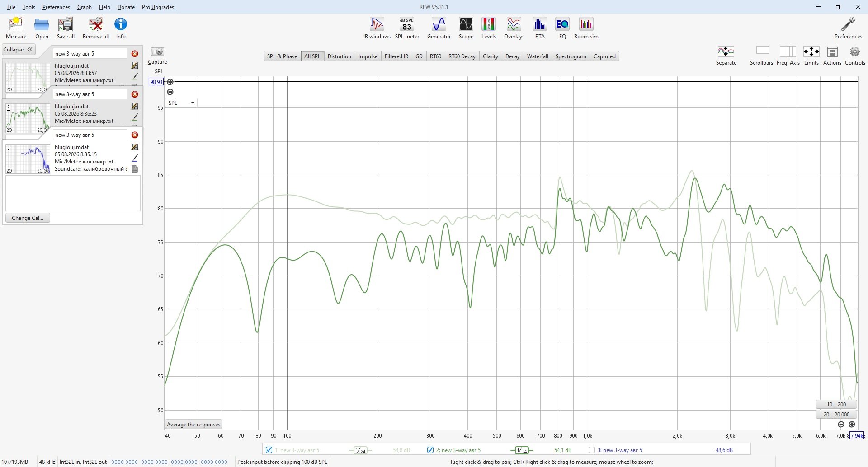This screenshot has height=467, width=868.
Task: Launch the RTA analyzer
Action: [x=540, y=28]
